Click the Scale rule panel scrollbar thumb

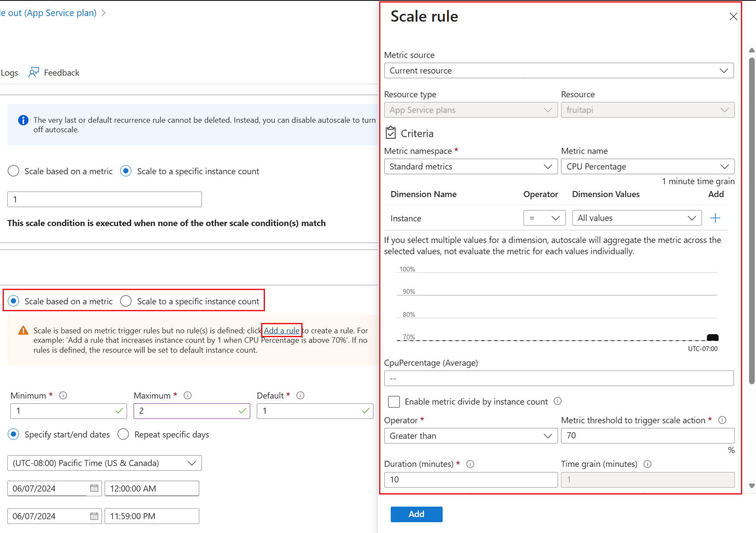[752, 220]
